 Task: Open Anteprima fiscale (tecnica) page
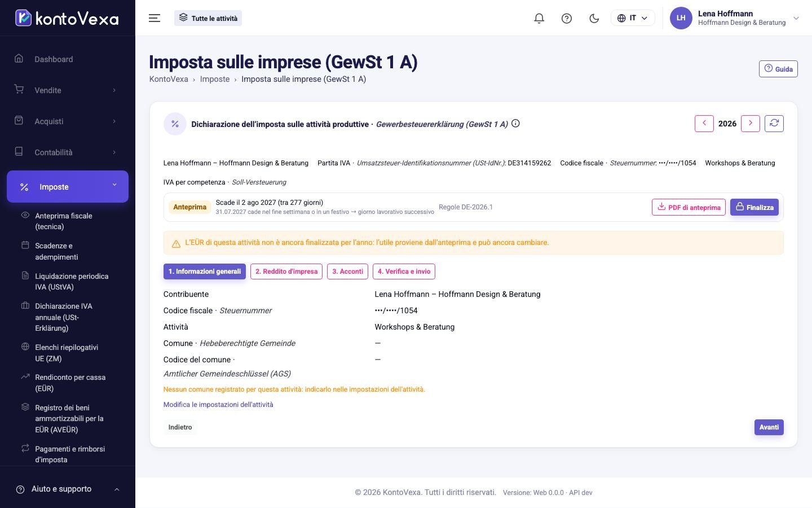click(68, 221)
